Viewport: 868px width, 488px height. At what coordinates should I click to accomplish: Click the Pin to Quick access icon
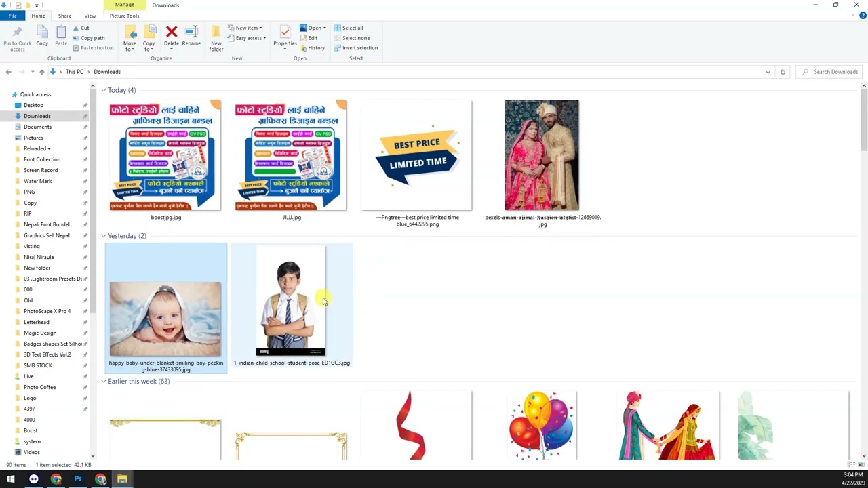17,38
